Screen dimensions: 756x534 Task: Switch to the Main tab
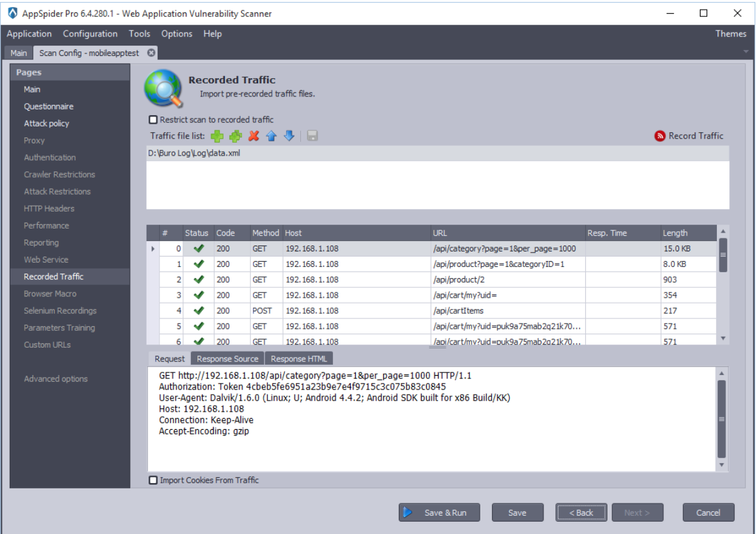19,53
